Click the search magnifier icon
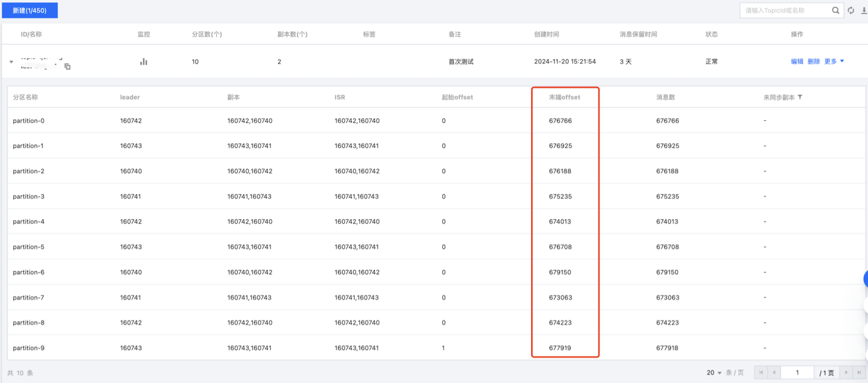 tap(835, 11)
